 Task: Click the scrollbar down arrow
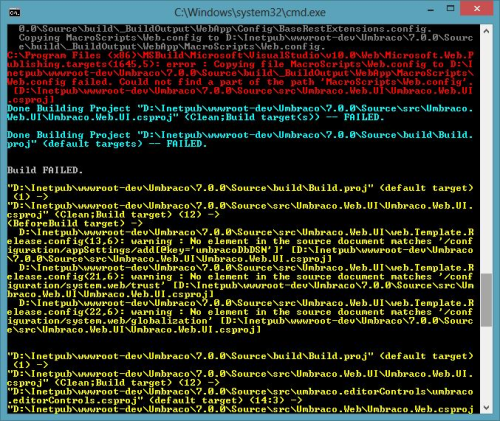[x=486, y=407]
